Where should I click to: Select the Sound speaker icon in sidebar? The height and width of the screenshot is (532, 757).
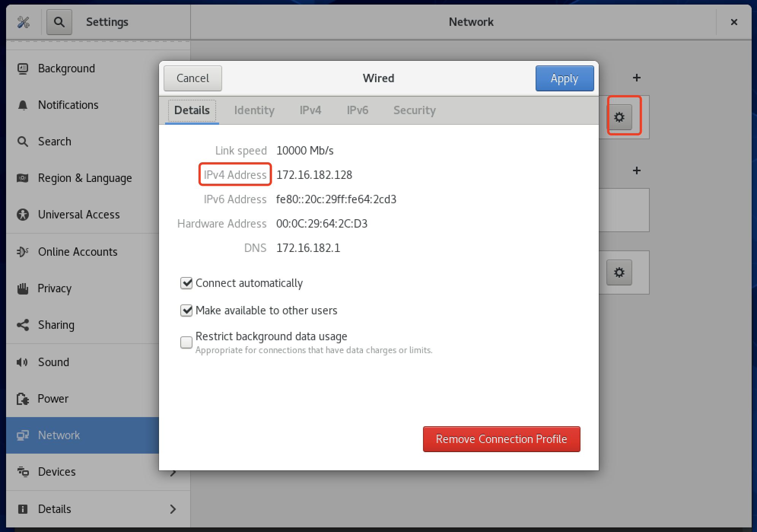coord(22,362)
